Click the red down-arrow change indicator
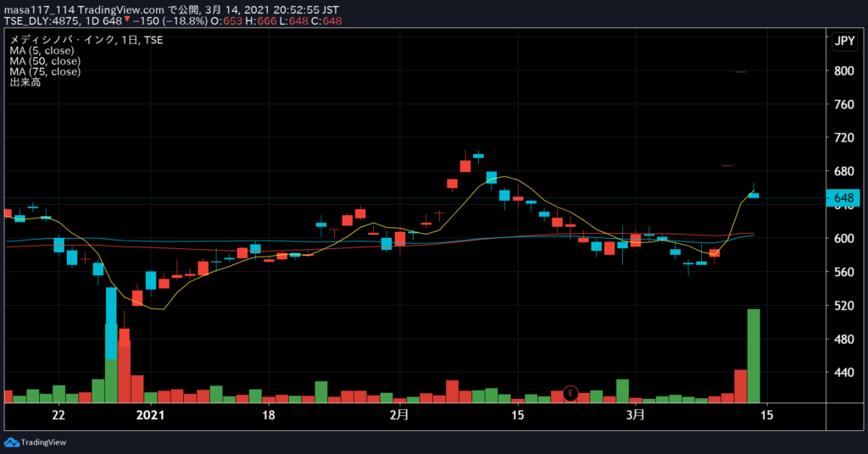Screen dimensions: 868x454 (127, 20)
